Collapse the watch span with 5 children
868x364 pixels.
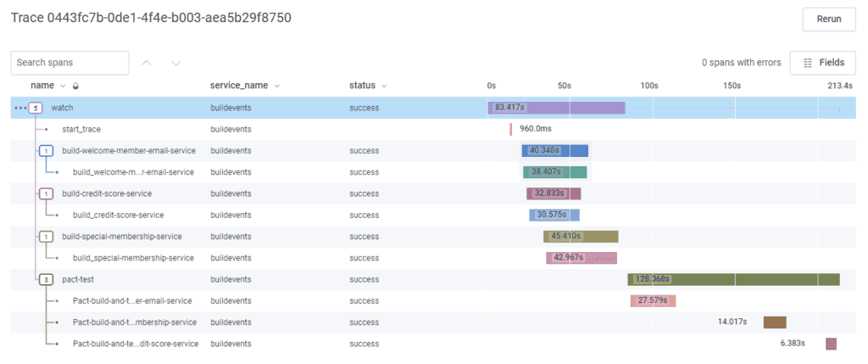click(x=36, y=108)
